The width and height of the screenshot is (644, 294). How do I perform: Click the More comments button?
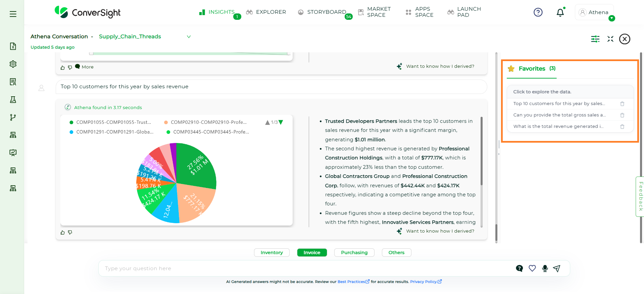pyautogui.click(x=84, y=67)
